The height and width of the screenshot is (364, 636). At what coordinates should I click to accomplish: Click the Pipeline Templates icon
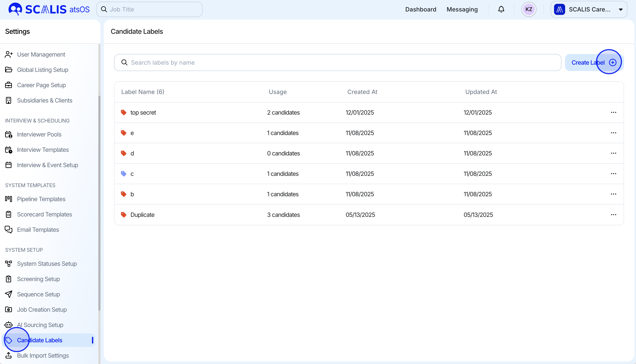[x=9, y=199]
